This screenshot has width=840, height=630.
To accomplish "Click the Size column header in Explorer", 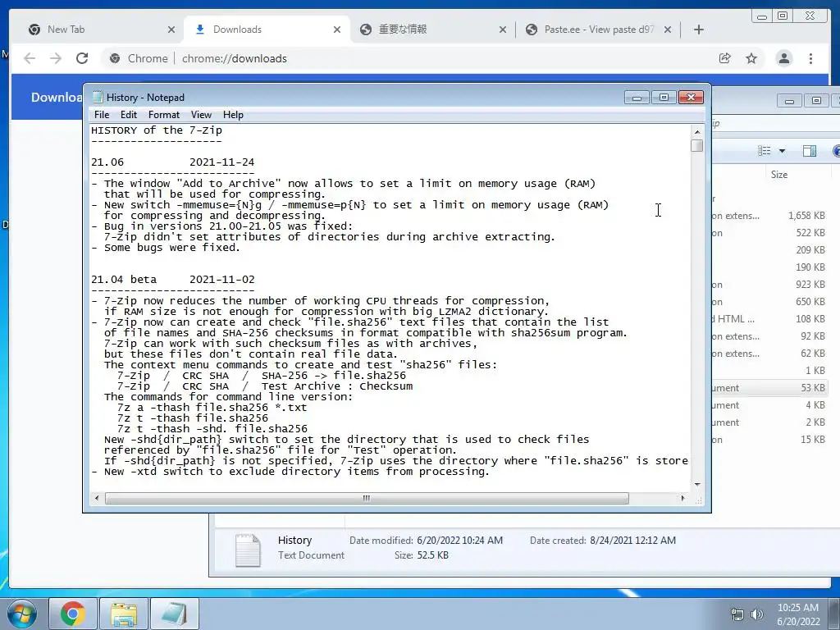I will (779, 175).
